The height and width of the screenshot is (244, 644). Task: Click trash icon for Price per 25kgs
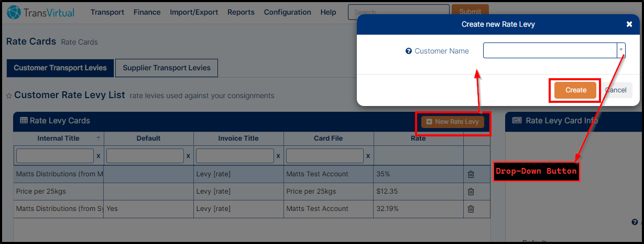[x=471, y=192]
